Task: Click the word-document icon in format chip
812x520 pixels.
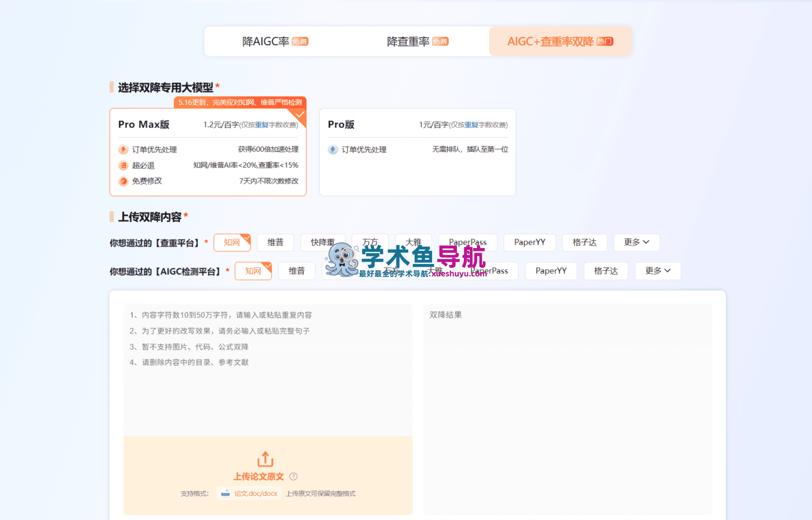Action: click(225, 493)
